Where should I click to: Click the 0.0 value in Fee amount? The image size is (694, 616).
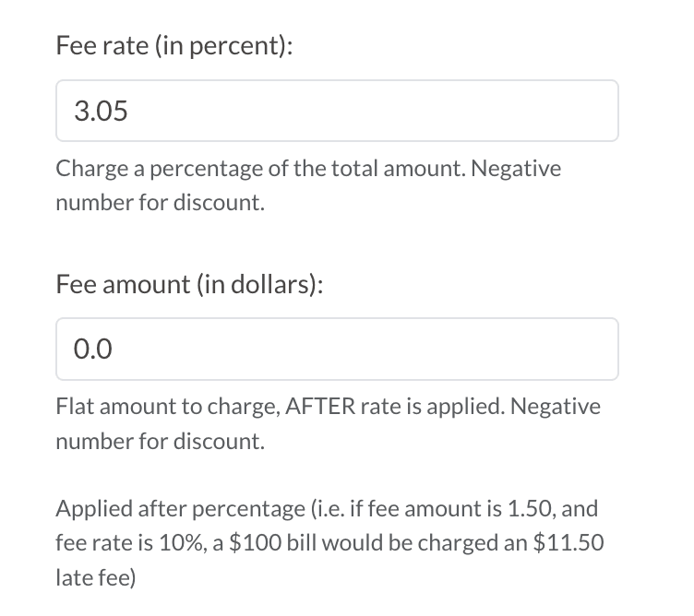[92, 349]
